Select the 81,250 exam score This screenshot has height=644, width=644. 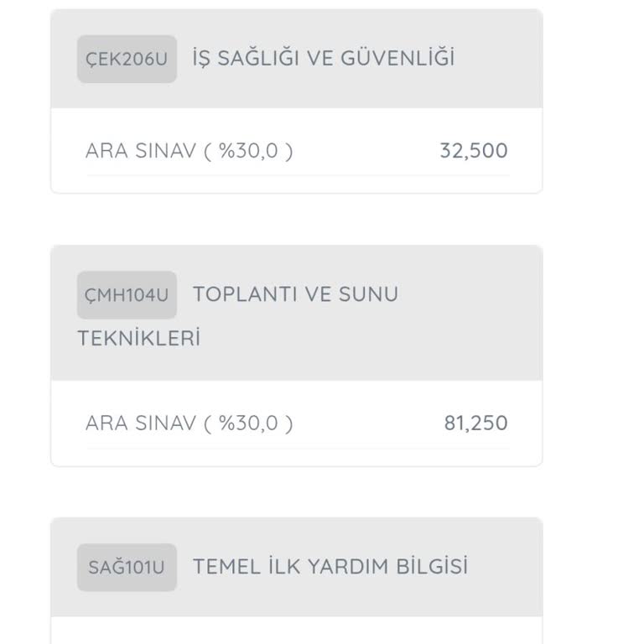pos(475,423)
